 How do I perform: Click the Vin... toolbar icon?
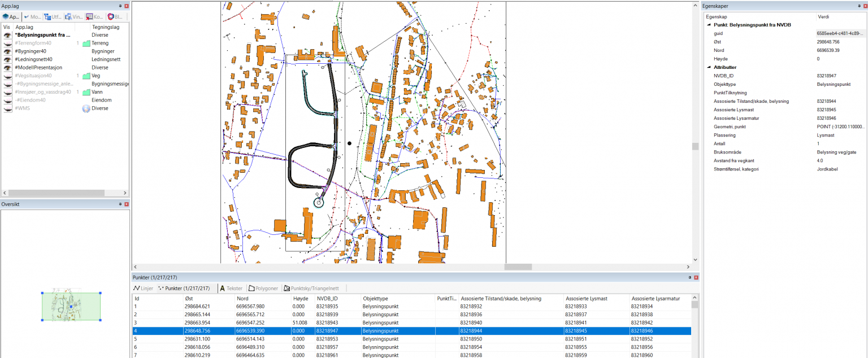tap(74, 17)
